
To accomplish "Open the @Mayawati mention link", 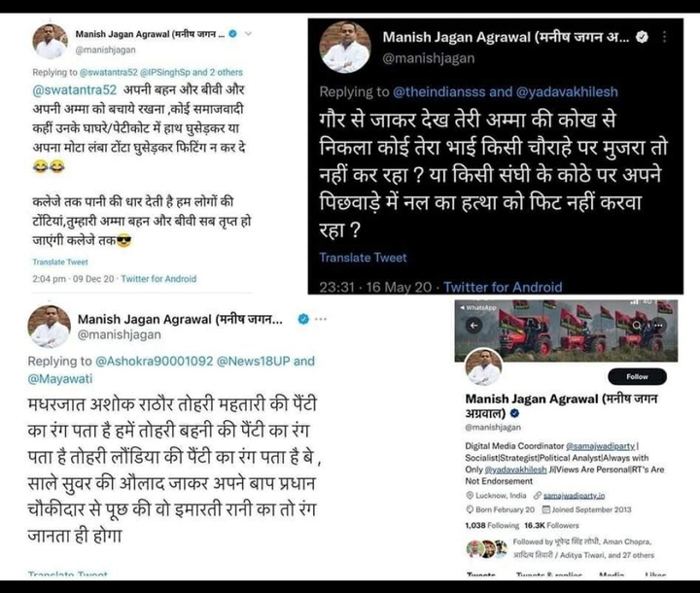I will pos(60,379).
